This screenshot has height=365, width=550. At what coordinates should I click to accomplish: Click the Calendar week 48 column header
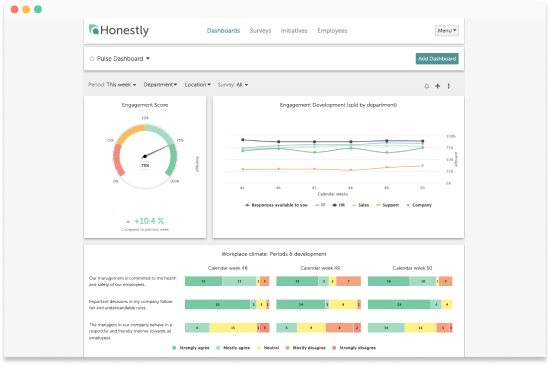227,268
